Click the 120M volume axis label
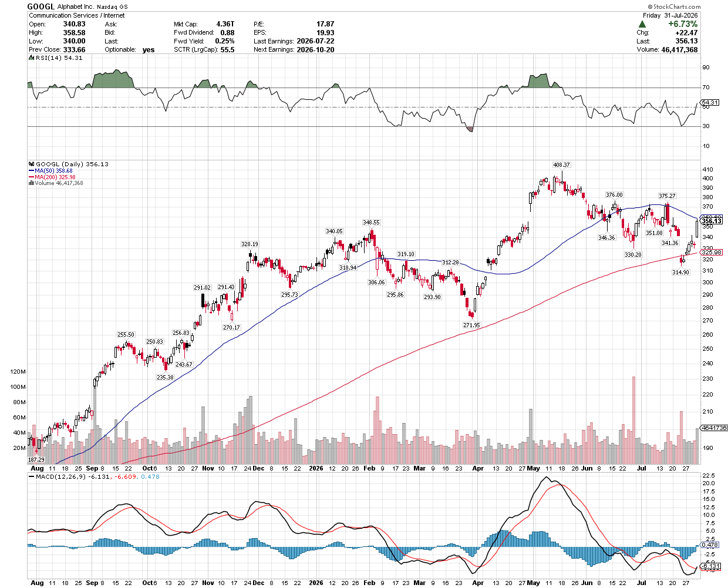 coord(18,372)
